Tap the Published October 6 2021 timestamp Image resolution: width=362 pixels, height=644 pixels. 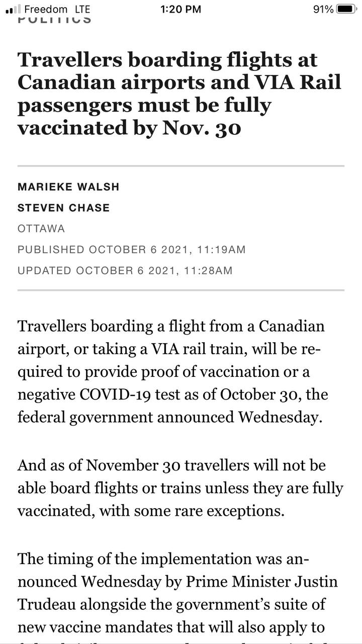click(x=132, y=250)
